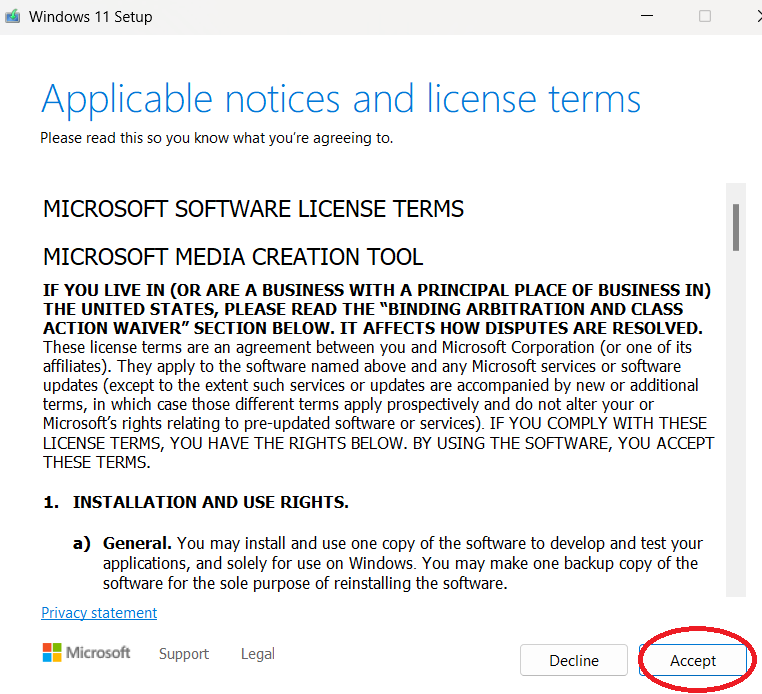Click the scrollbar track below the thumb
762x694 pixels.
click(x=735, y=420)
